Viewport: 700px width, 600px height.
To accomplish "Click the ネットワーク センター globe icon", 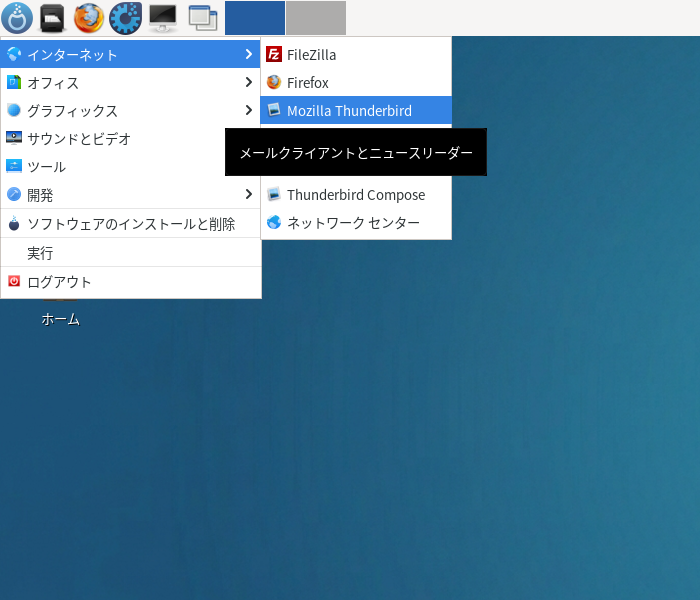I will click(x=274, y=222).
